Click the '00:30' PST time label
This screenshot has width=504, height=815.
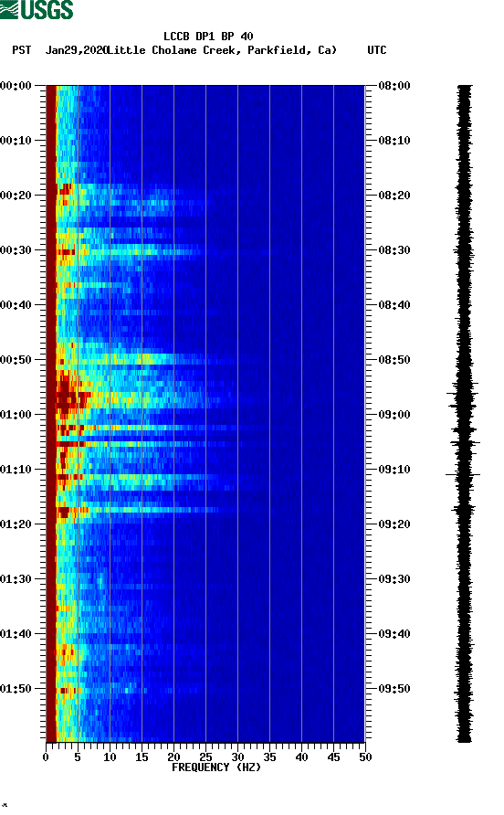(16, 250)
